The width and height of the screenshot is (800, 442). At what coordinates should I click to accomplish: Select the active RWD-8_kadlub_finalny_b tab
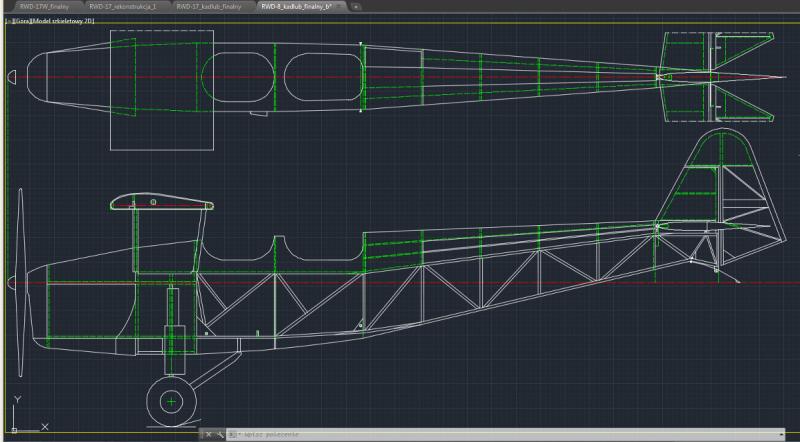click(x=294, y=6)
